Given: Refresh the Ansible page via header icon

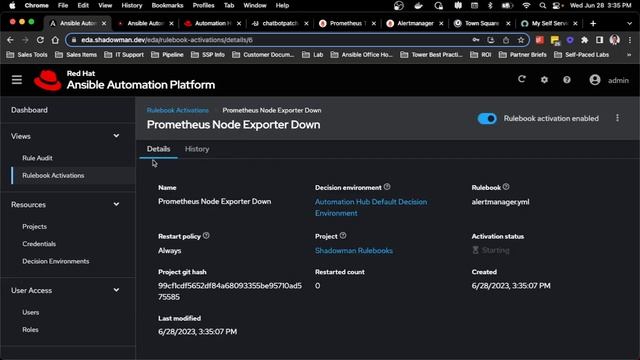Looking at the screenshot, I should pos(522,79).
